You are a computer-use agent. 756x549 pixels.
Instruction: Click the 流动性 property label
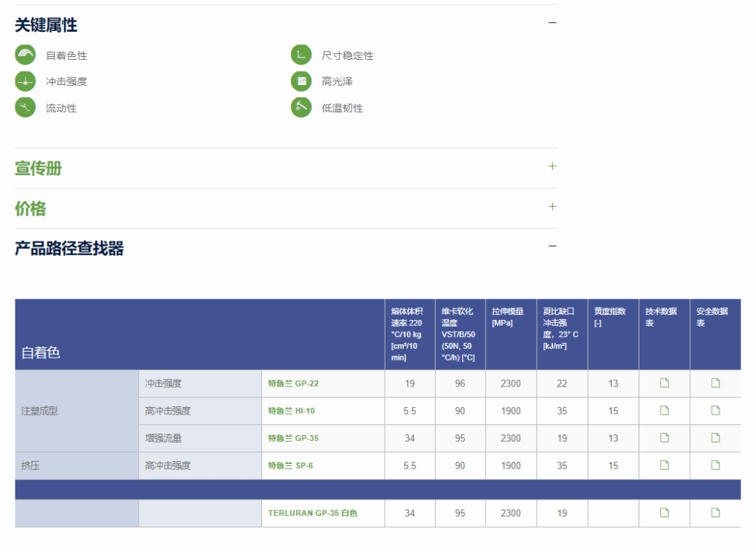pyautogui.click(x=61, y=108)
